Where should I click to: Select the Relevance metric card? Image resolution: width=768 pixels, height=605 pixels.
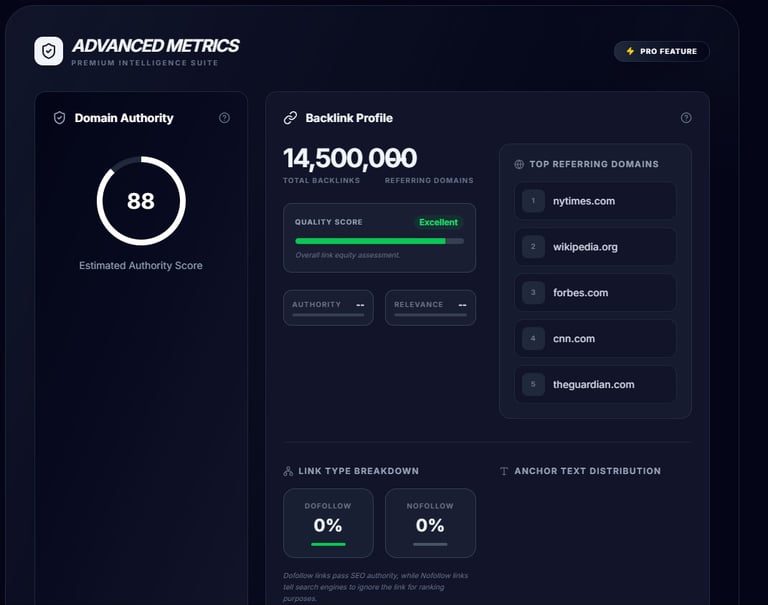click(430, 308)
